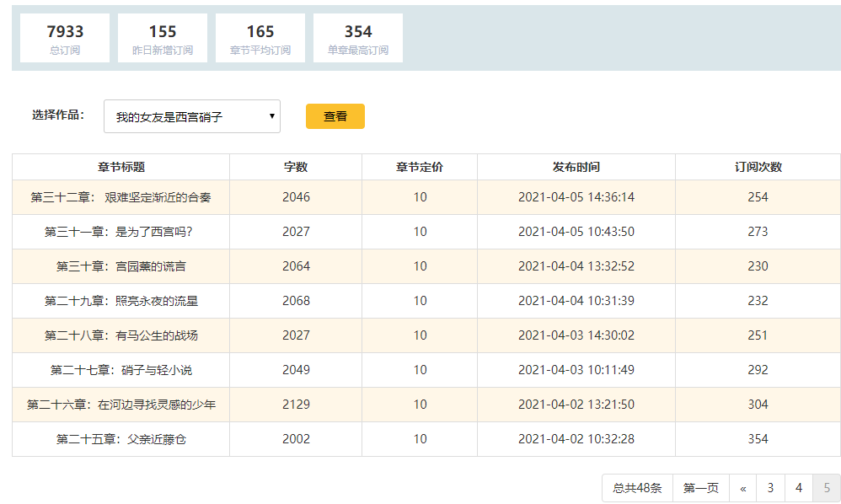Click the 总订阅 7933 stat card
Viewport: 841px width, 504px height.
pyautogui.click(x=65, y=38)
